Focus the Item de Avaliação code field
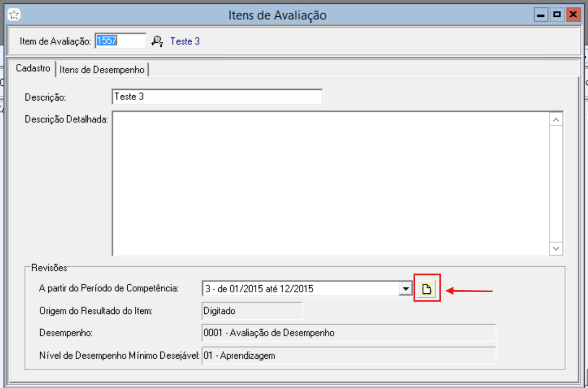 tap(120, 41)
